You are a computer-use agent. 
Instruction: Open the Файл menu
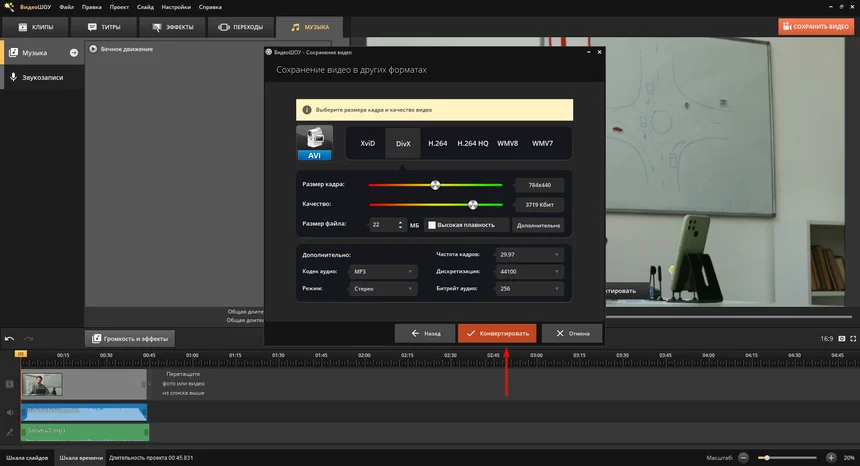66,7
